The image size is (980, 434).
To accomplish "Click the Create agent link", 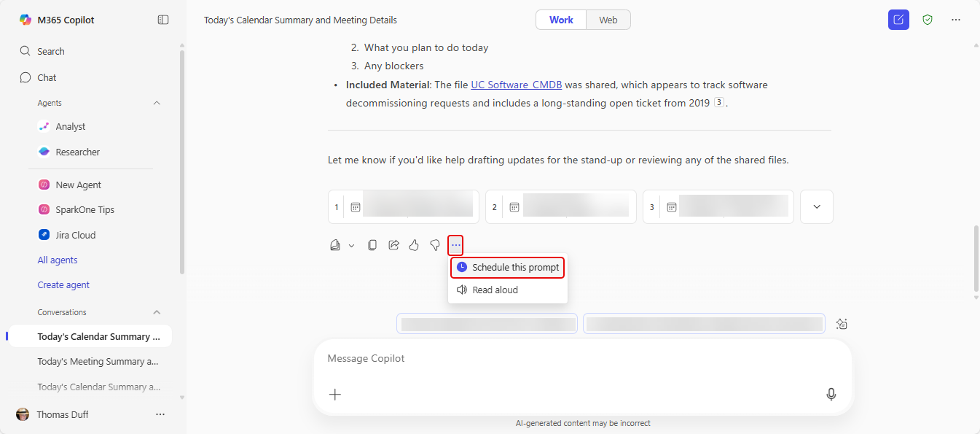I will (63, 285).
